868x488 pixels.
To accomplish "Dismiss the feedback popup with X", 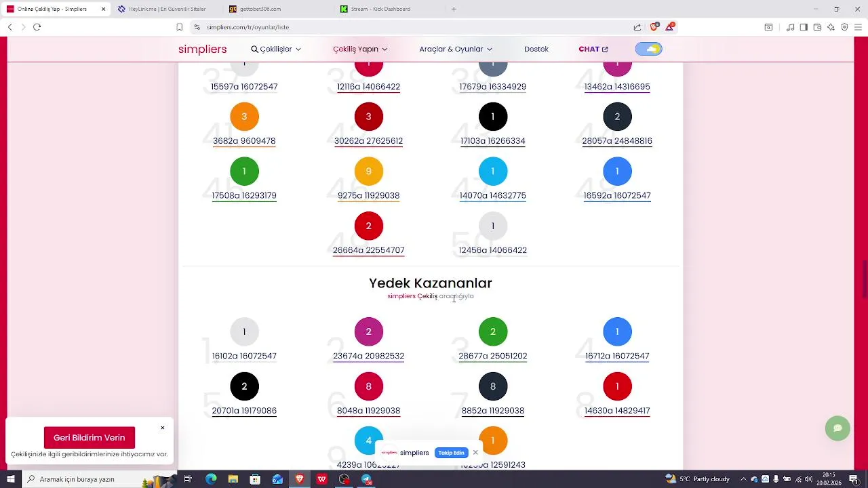I will pyautogui.click(x=163, y=428).
